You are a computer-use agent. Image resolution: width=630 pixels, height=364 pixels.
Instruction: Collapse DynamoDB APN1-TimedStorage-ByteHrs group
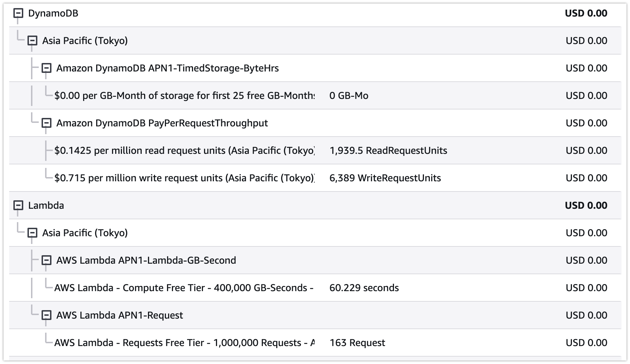[46, 68]
